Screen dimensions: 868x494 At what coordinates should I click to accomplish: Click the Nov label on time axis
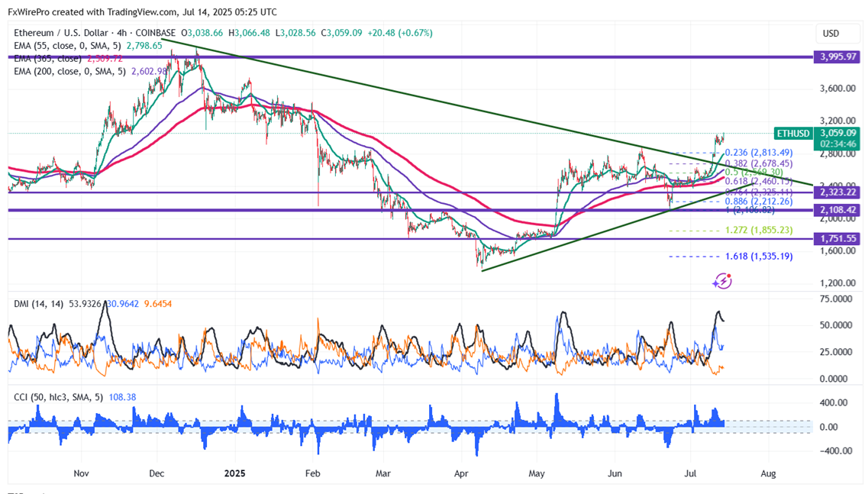pyautogui.click(x=82, y=473)
